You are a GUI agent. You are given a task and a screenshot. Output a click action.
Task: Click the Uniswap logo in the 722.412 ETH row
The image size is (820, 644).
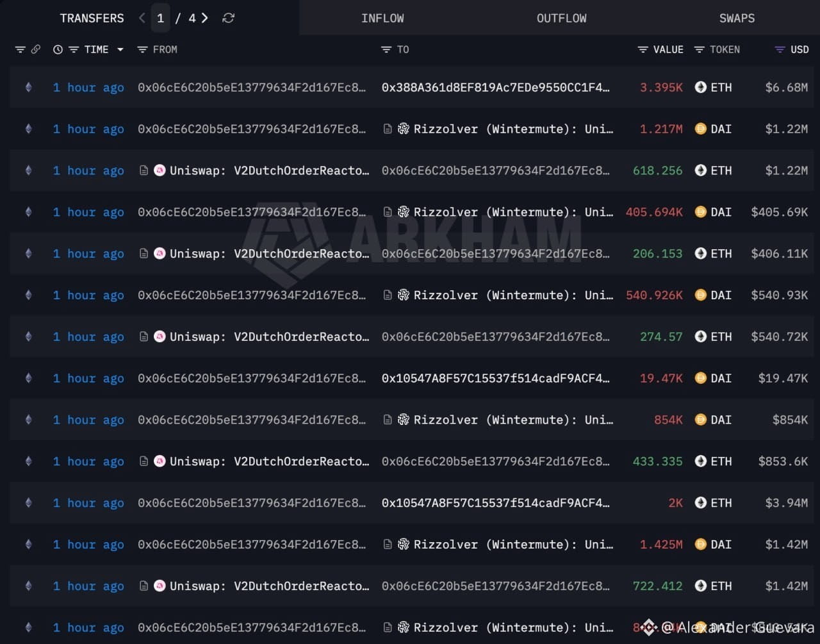160,586
